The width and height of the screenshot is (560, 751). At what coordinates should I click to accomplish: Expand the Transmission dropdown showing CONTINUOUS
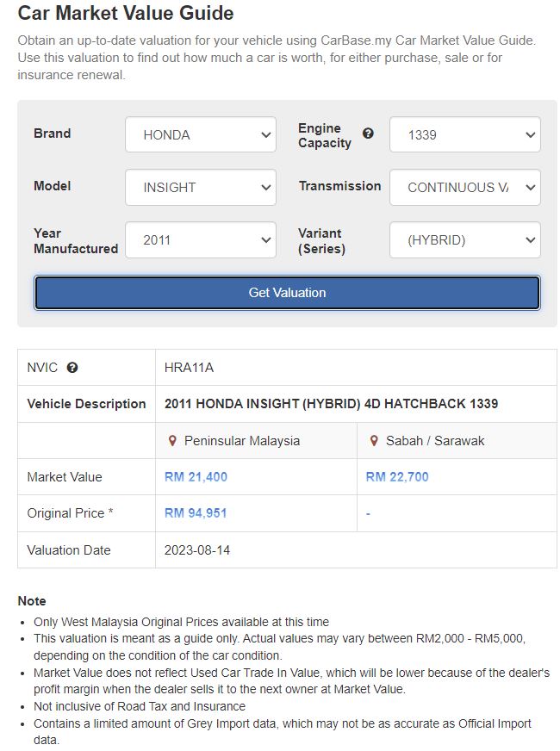coord(465,187)
